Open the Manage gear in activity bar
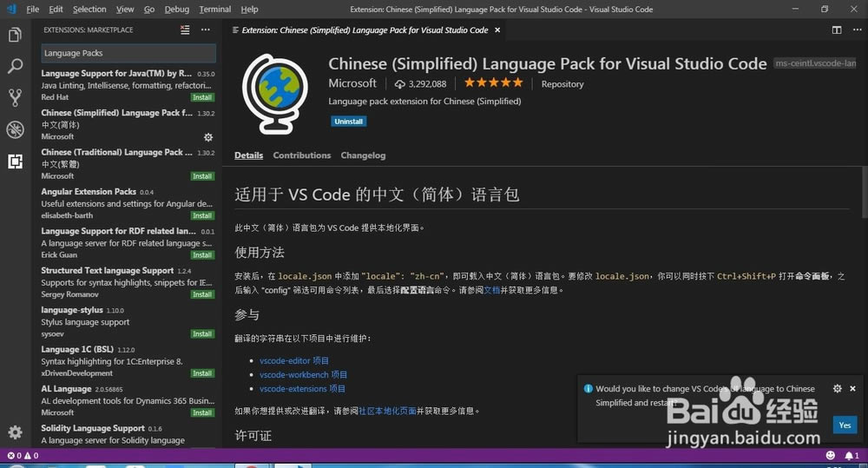 (x=15, y=432)
